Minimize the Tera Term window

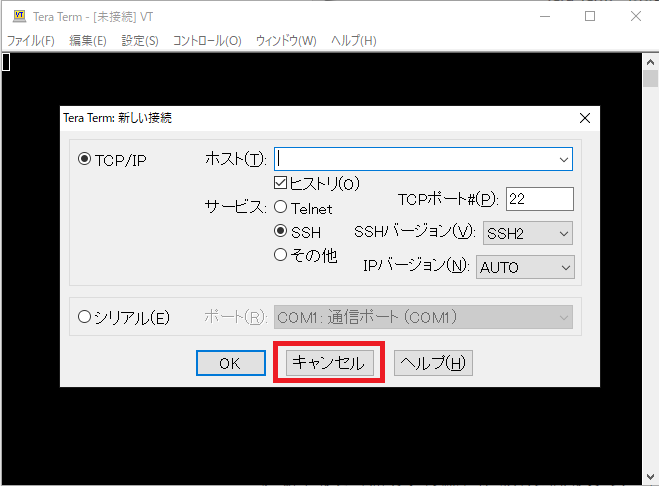[545, 16]
